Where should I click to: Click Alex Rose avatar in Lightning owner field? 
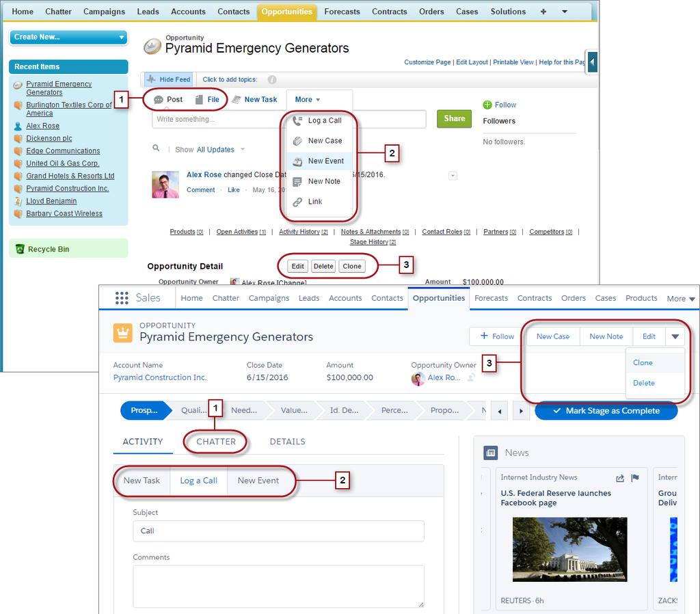coord(418,379)
